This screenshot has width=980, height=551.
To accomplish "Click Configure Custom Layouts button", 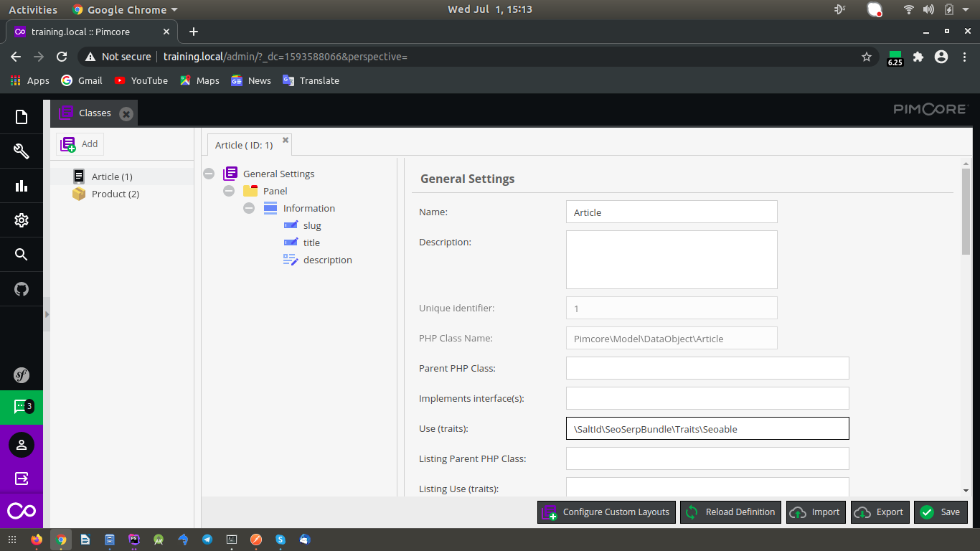I will click(606, 512).
